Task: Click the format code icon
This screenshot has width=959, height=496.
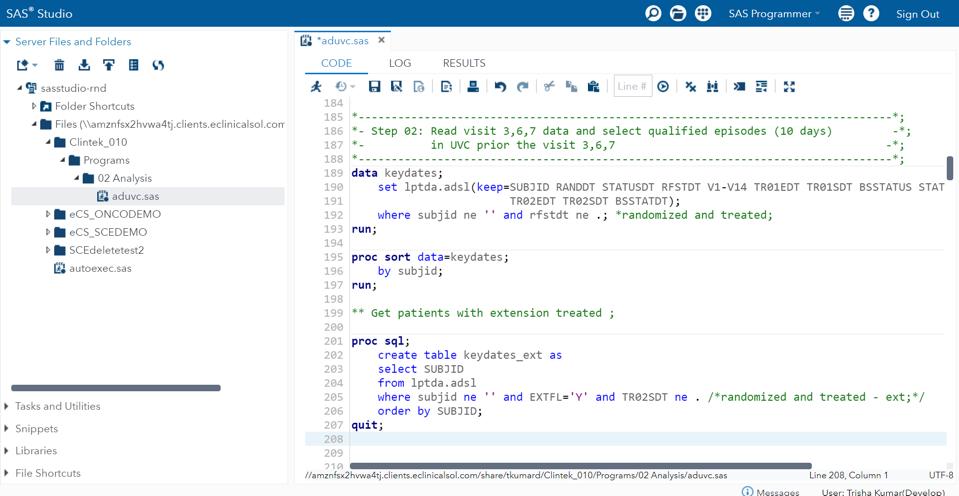Action: [761, 86]
